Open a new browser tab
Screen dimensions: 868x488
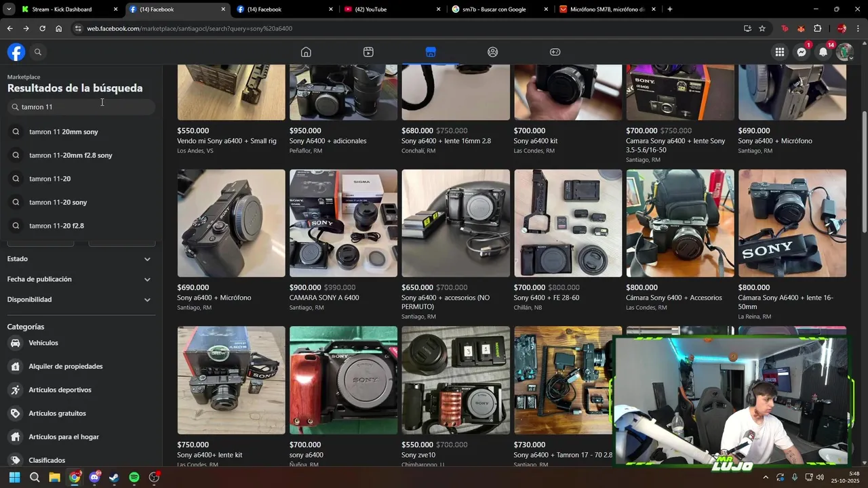670,9
